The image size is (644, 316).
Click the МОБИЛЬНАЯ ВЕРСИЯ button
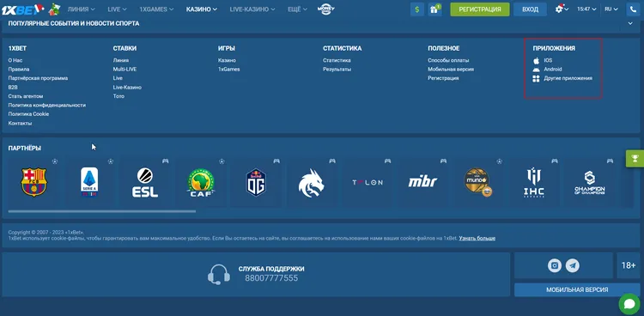click(577, 289)
